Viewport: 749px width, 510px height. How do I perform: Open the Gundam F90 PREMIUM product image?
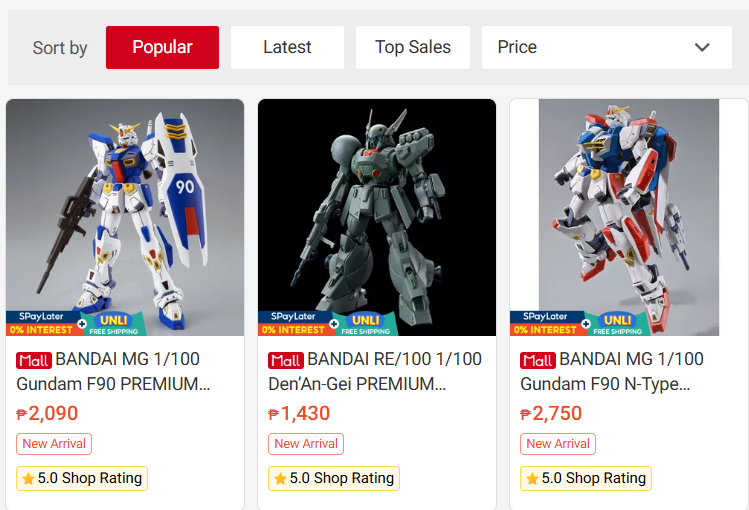pos(125,217)
